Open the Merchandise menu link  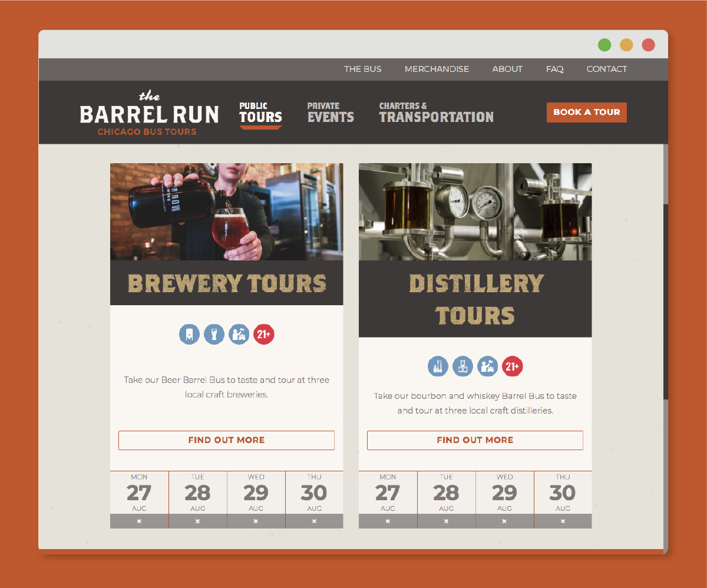[437, 69]
